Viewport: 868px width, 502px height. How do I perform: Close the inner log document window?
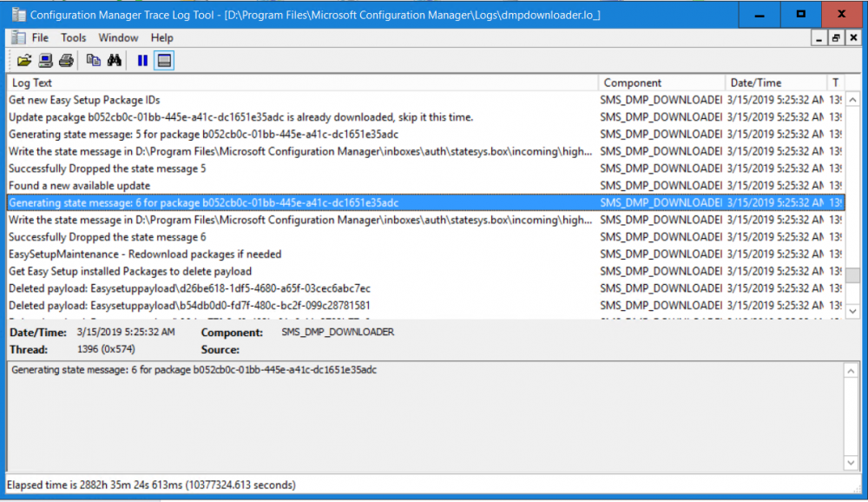(x=853, y=37)
